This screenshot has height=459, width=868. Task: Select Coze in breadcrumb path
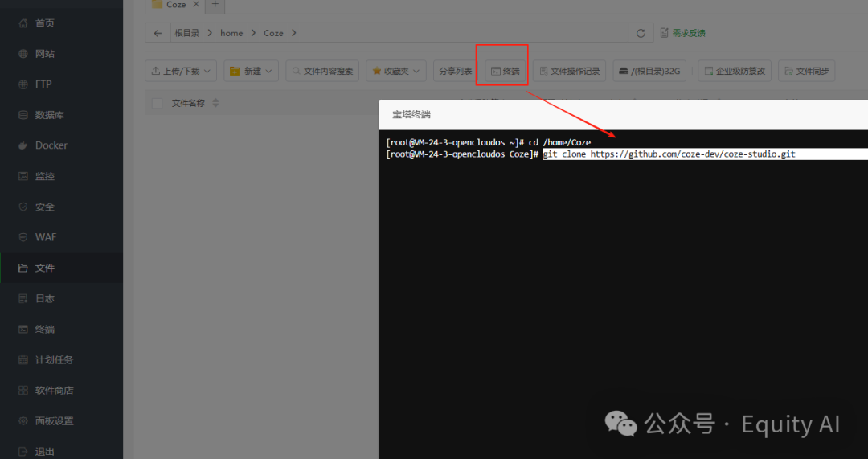click(273, 33)
